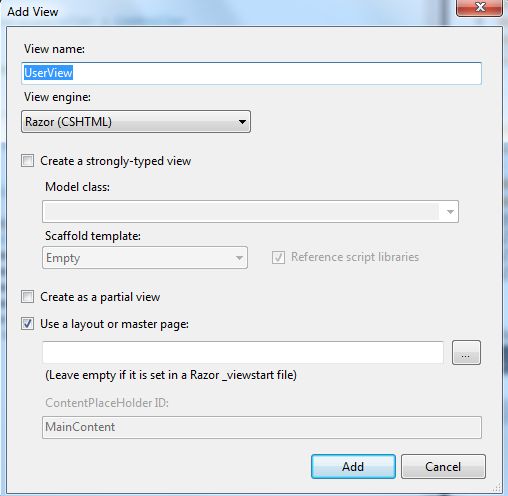
Task: Click the "View engine:" label
Action: [57, 97]
